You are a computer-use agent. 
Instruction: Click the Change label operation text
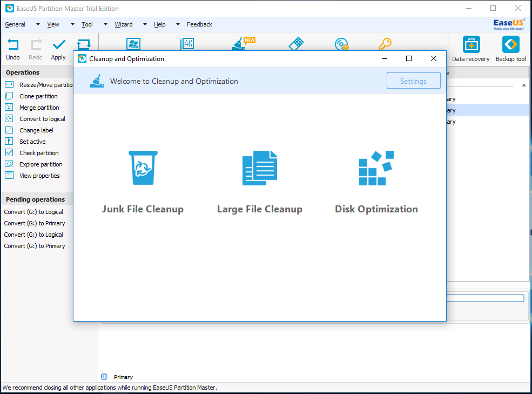coord(36,130)
